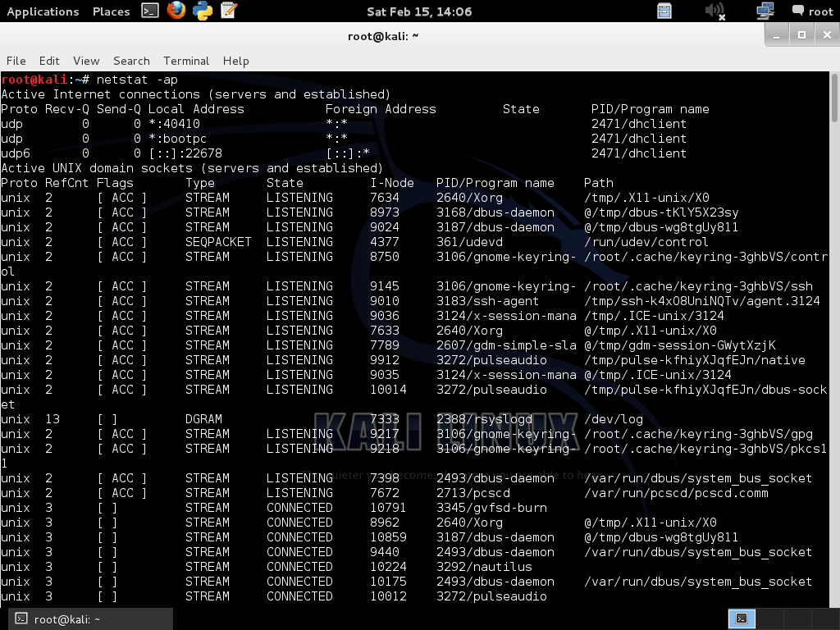Viewport: 840px width, 630px height.
Task: Click the '*:bootpc' local address
Action: click(178, 139)
